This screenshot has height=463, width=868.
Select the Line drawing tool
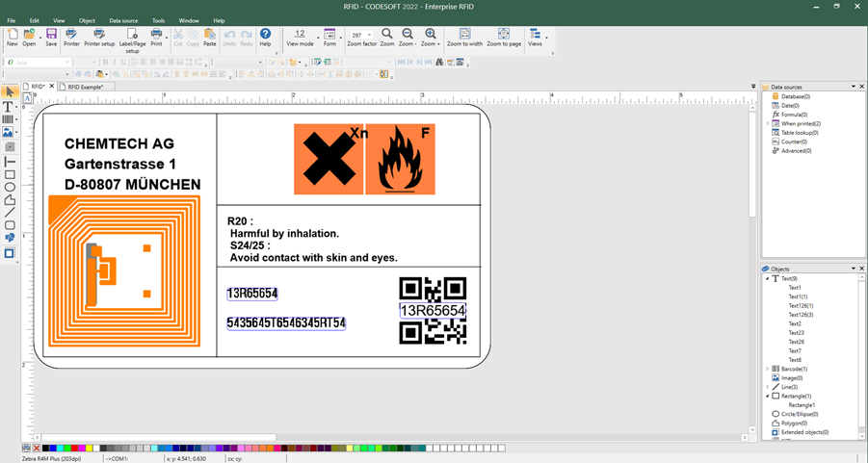click(x=10, y=213)
